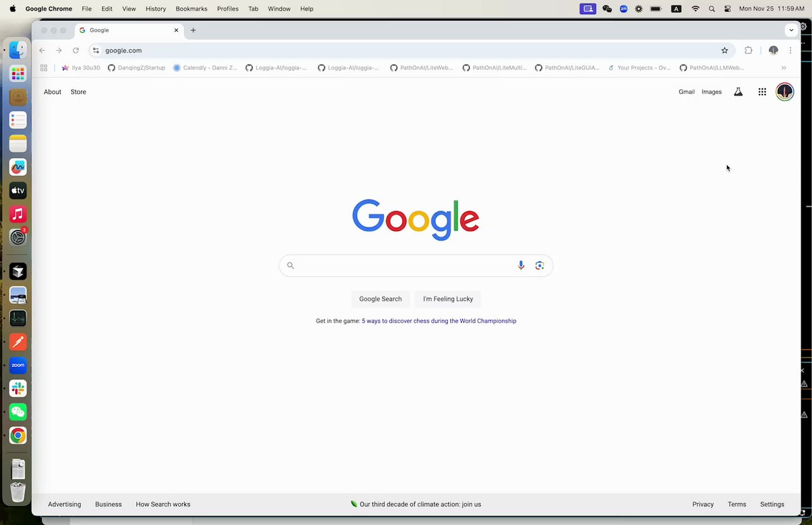Open the Google apps grid icon

click(x=762, y=92)
